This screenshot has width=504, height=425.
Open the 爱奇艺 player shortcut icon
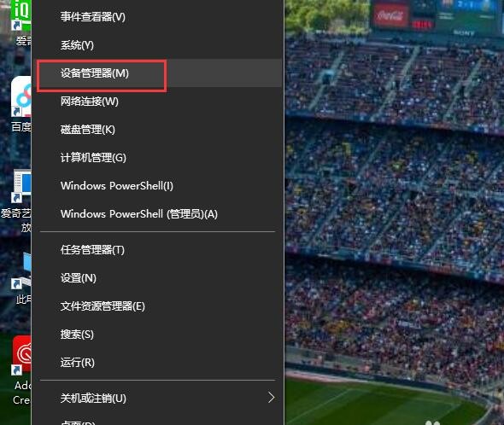coord(22,186)
